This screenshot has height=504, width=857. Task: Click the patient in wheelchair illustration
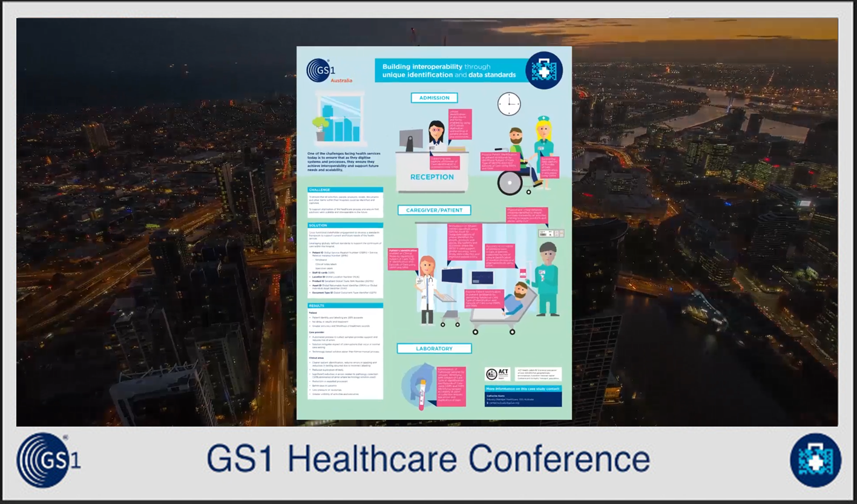(x=515, y=160)
